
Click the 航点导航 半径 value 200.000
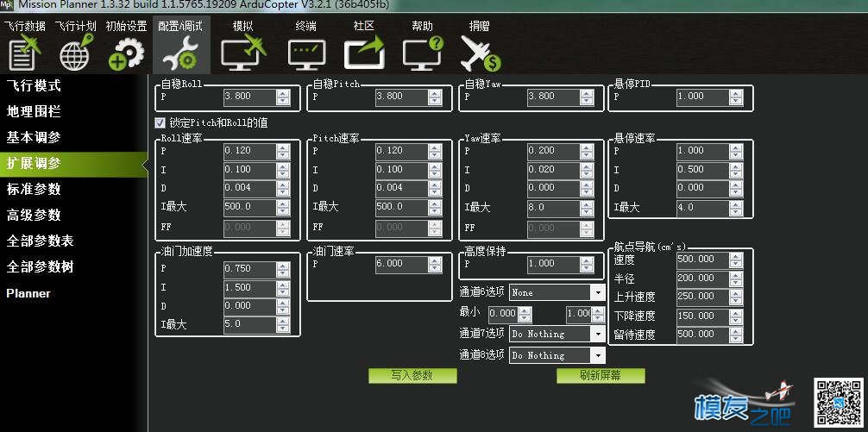tap(702, 279)
